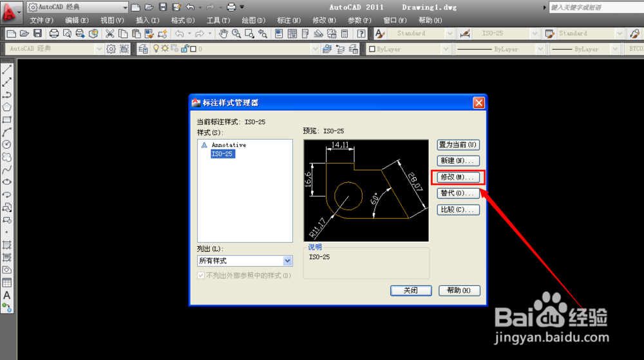Click the Plot printer icon in standard toolbar
The width and height of the screenshot is (644, 360).
pyautogui.click(x=54, y=33)
